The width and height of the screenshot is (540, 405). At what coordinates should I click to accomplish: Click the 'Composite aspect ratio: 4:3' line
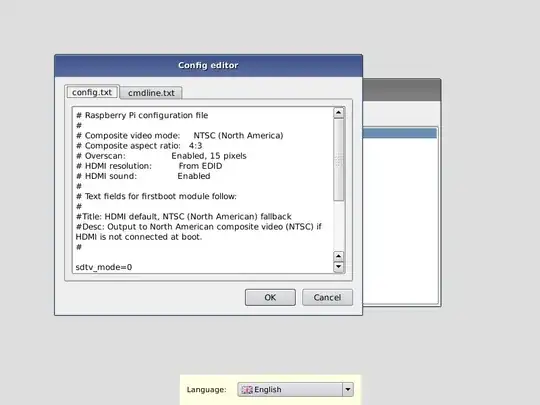tap(139, 146)
